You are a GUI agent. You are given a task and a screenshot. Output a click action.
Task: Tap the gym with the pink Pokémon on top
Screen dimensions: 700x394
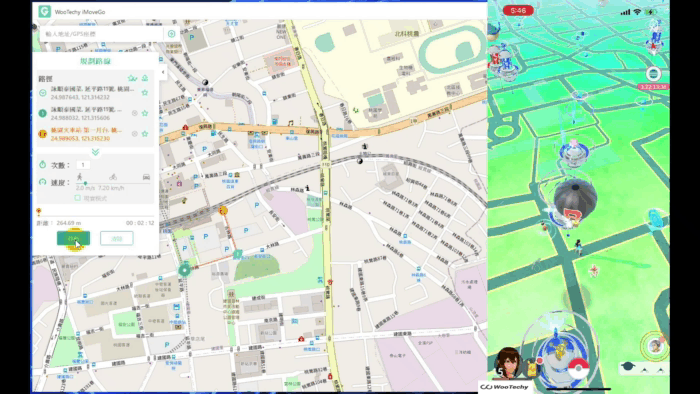point(575,153)
